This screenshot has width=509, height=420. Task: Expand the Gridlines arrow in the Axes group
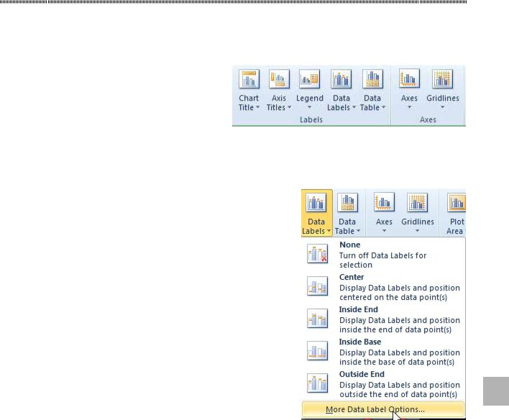click(442, 107)
